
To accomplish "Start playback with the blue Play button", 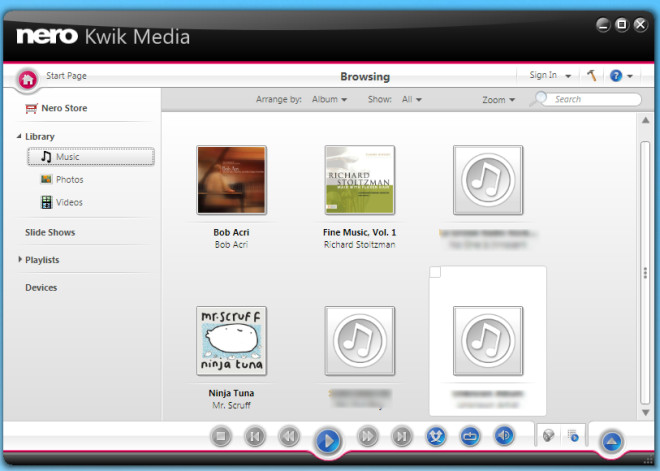I will coord(327,441).
